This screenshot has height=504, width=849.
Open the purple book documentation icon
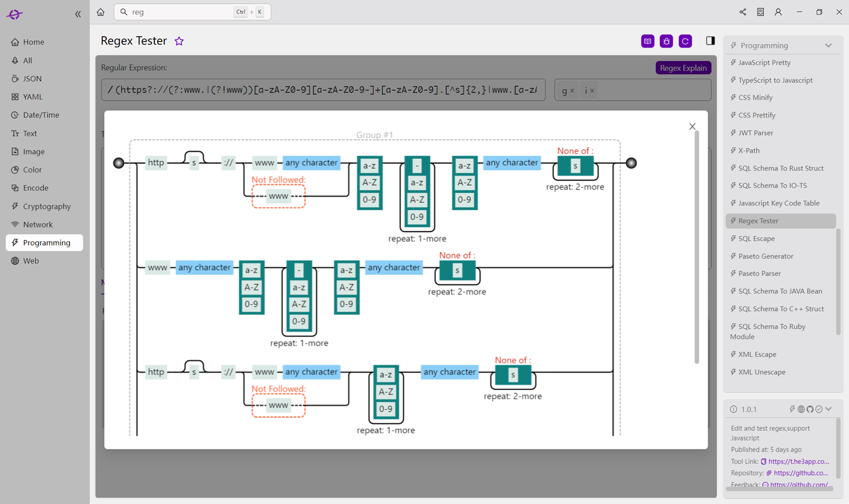tap(647, 41)
